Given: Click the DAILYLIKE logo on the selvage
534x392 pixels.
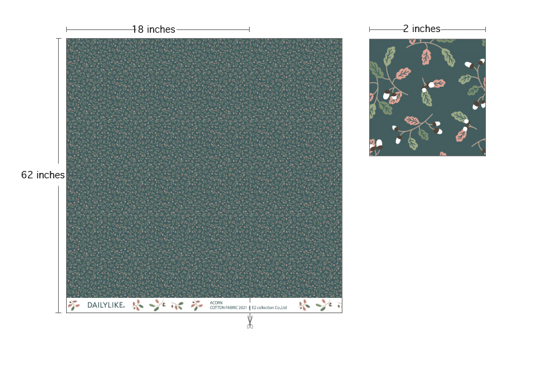Looking at the screenshot, I should 105,305.
